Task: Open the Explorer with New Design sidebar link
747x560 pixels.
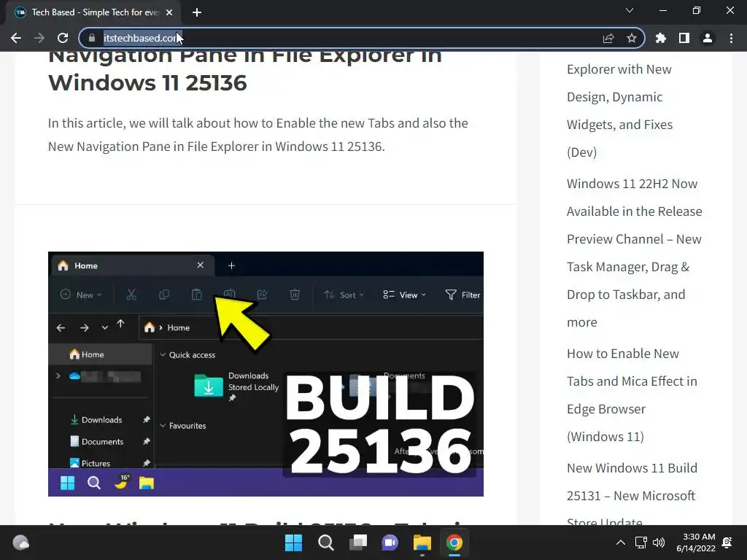Action: (620, 111)
